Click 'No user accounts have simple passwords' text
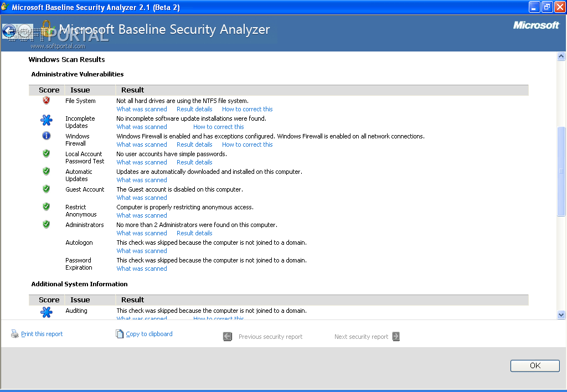 [x=172, y=154]
